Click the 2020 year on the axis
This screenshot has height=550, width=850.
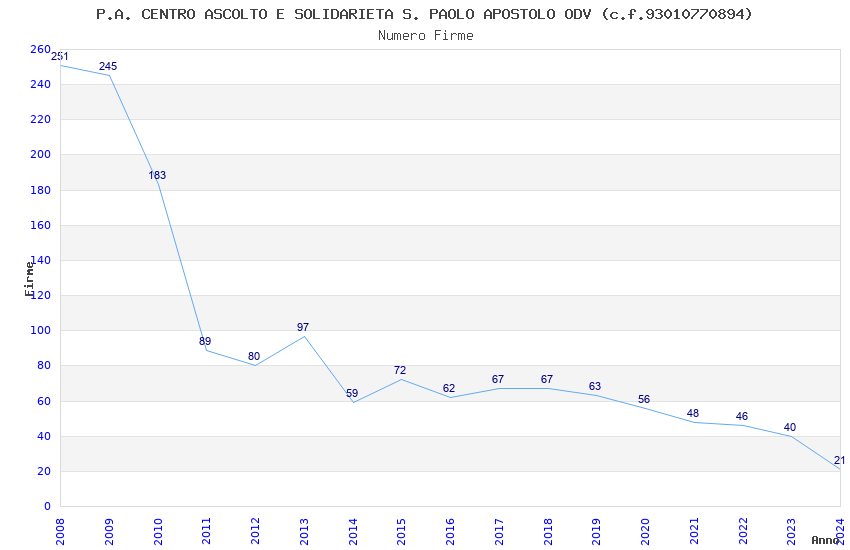tap(645, 531)
